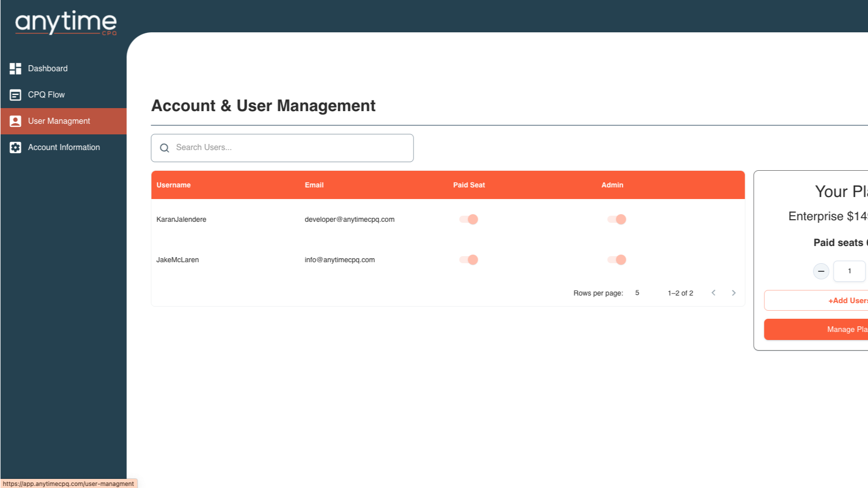
Task: Go to next page arrow
Action: 734,293
